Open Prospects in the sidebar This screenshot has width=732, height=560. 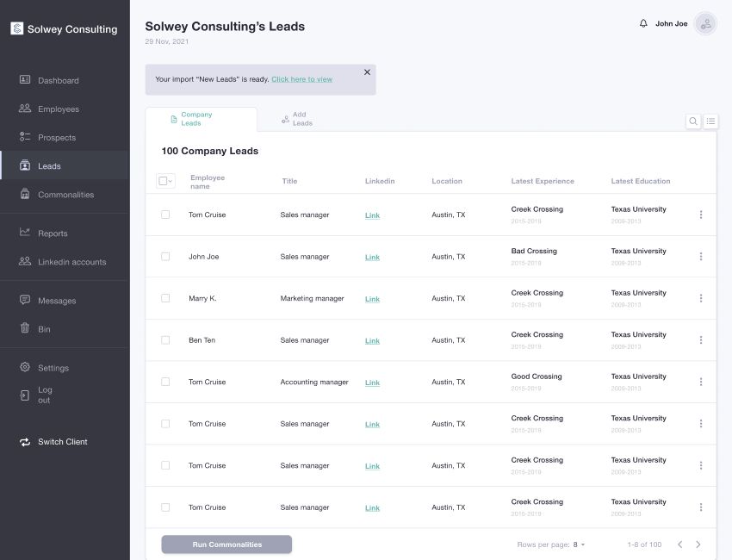tap(57, 137)
